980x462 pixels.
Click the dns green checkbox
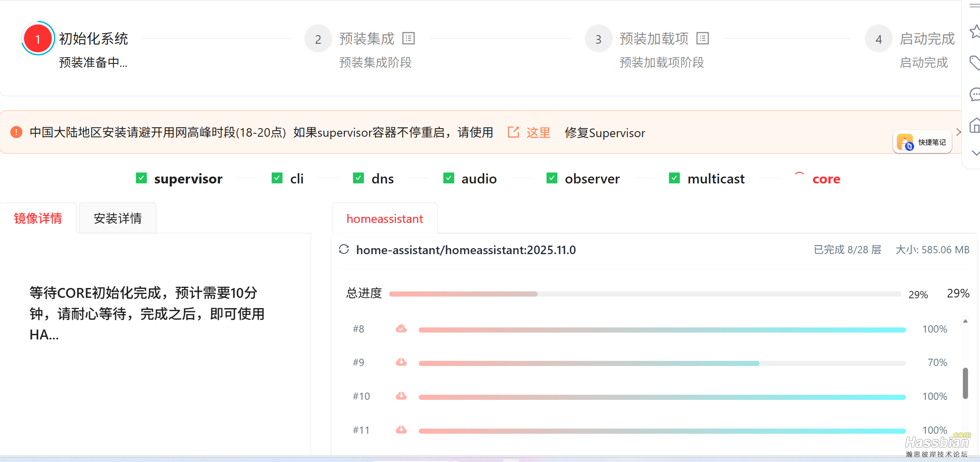point(358,178)
